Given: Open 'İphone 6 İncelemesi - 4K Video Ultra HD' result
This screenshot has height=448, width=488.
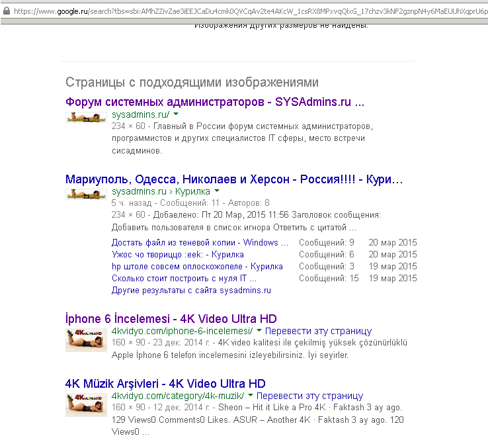Looking at the screenshot, I should pos(171,319).
